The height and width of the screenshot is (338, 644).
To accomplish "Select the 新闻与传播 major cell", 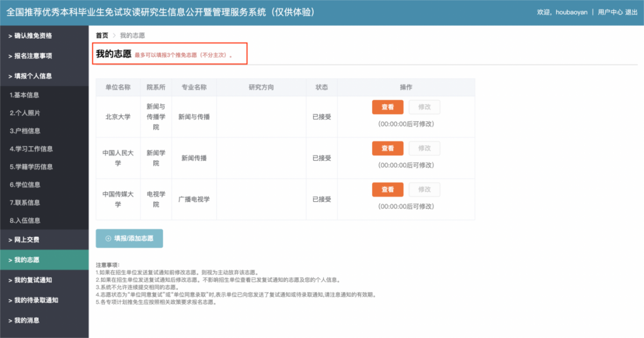I will 194,117.
